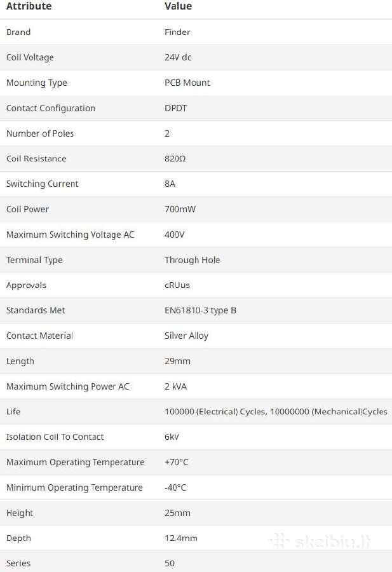Click the cRUus approvals value
Viewport: 392px width, 572px height.
point(177,285)
